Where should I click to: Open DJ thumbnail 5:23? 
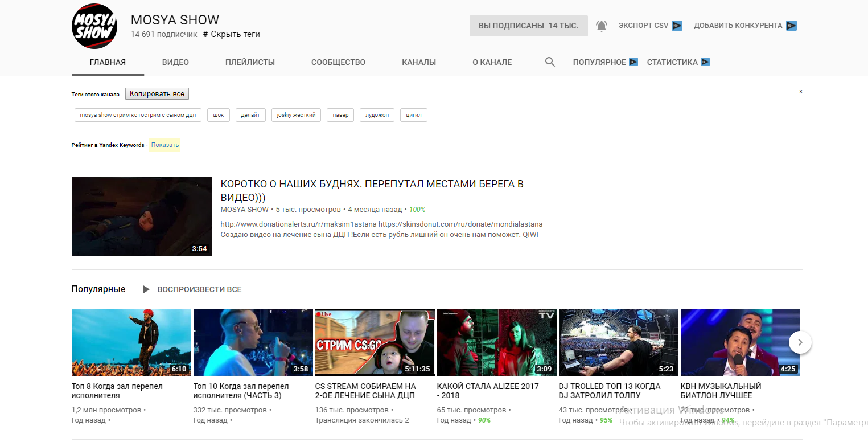pos(619,342)
